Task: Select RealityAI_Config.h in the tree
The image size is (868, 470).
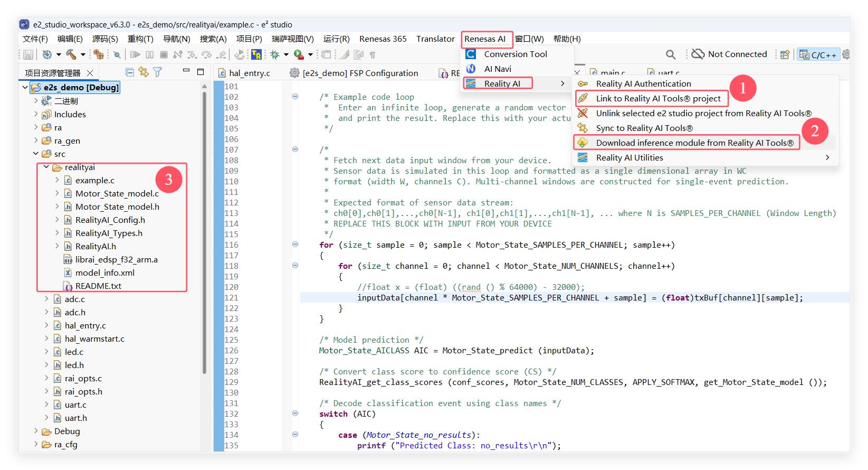Action: pos(110,220)
